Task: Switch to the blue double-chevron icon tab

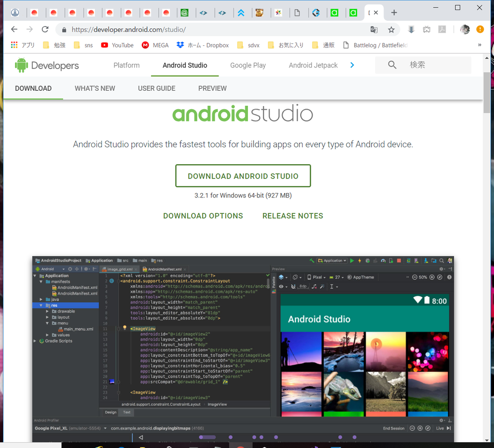Action: (241, 13)
